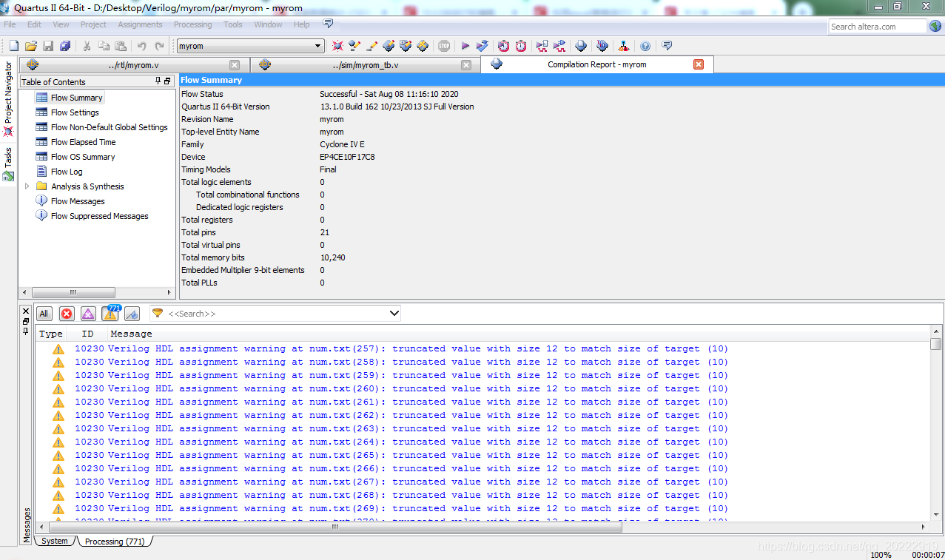Viewport: 945px width, 560px height.
Task: Click the Stop Processing toolbar icon
Action: (x=444, y=45)
